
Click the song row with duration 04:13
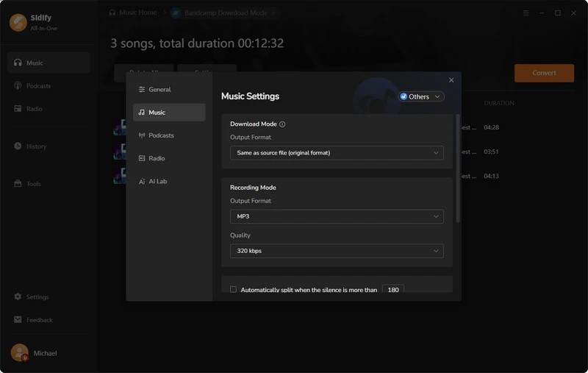[x=344, y=176]
